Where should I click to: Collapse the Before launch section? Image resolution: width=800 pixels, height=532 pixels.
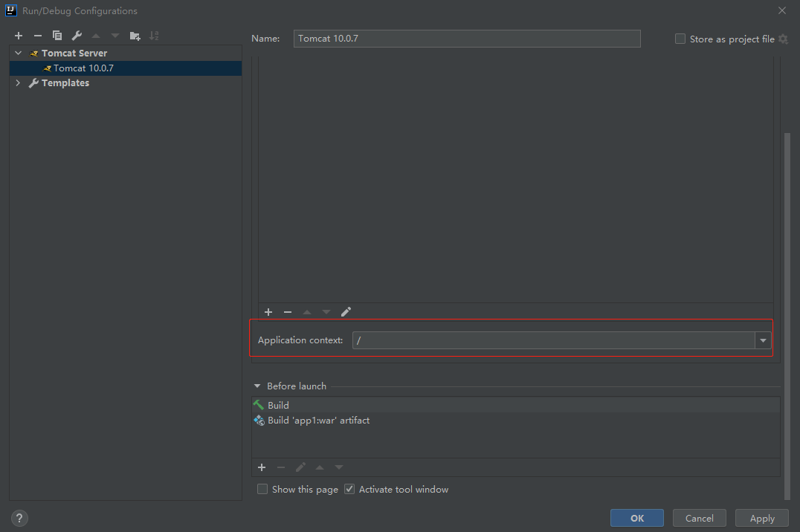tap(257, 386)
